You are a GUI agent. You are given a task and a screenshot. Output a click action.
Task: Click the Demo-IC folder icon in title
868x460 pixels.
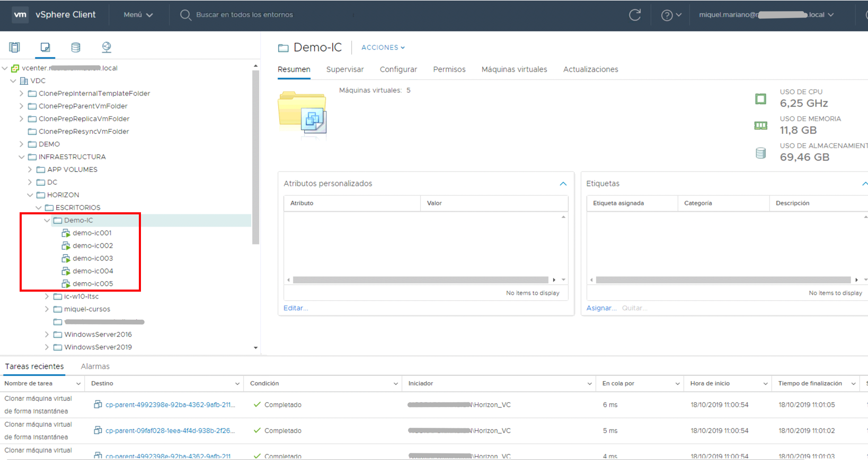pos(284,48)
